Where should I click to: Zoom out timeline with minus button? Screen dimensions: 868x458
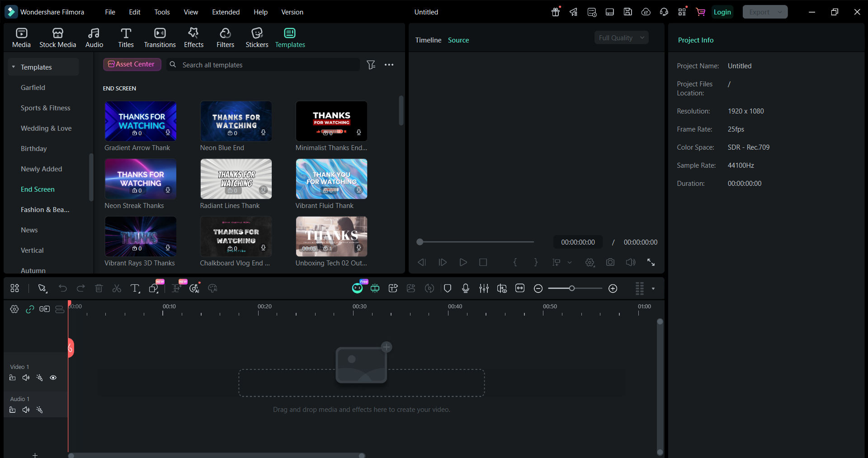(538, 288)
